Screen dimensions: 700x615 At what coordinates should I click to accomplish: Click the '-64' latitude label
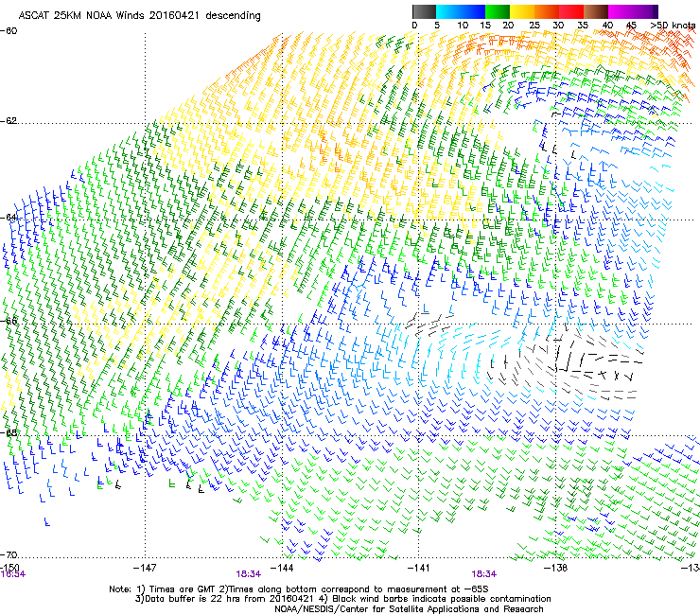pyautogui.click(x=9, y=218)
